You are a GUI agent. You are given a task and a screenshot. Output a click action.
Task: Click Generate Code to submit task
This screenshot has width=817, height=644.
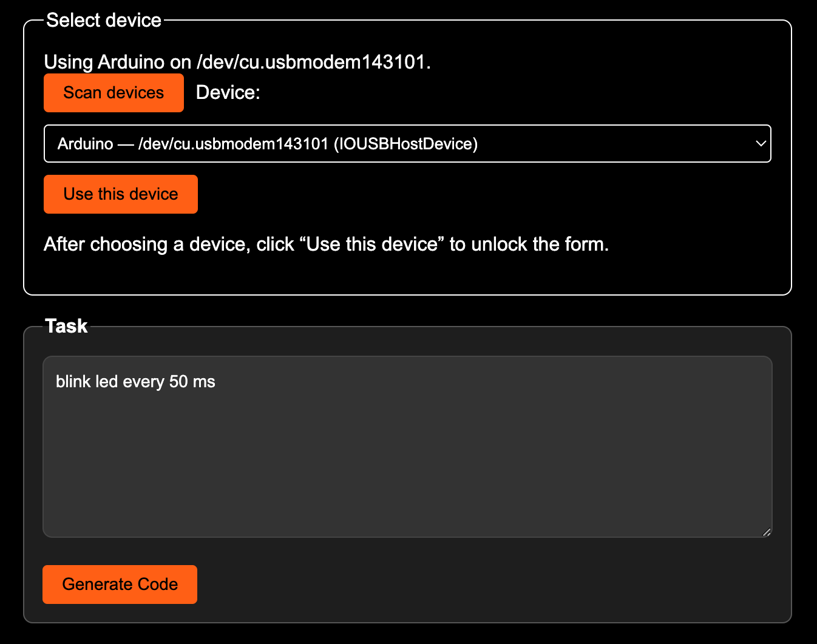(120, 584)
